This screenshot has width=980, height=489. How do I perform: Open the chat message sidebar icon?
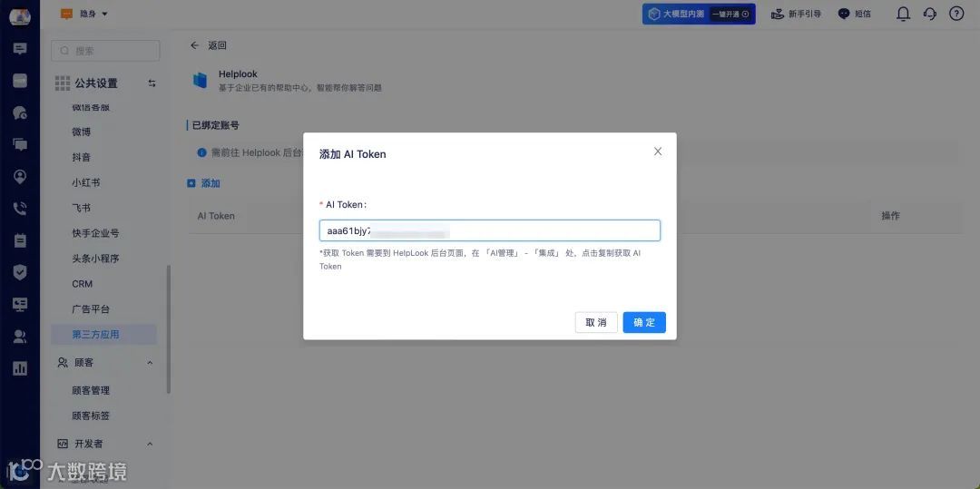tap(20, 49)
